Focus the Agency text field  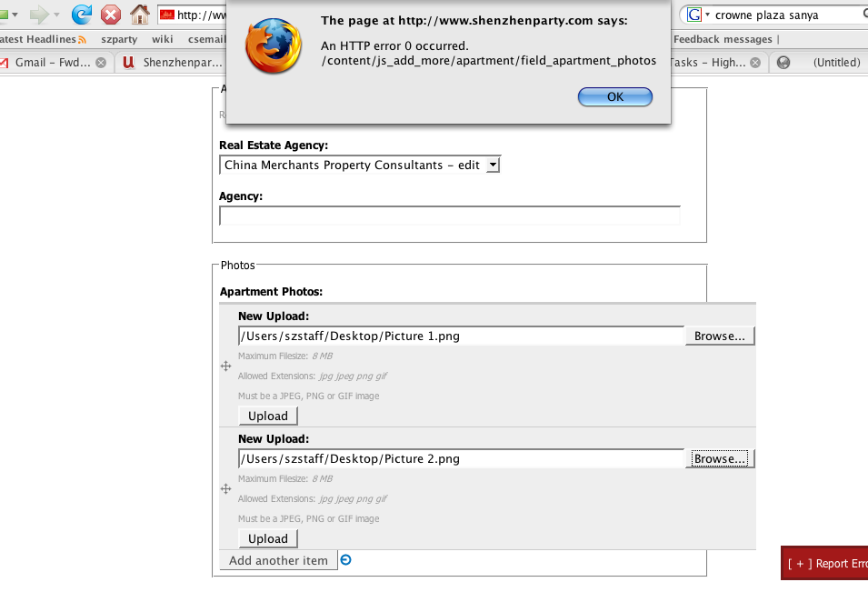click(x=449, y=216)
